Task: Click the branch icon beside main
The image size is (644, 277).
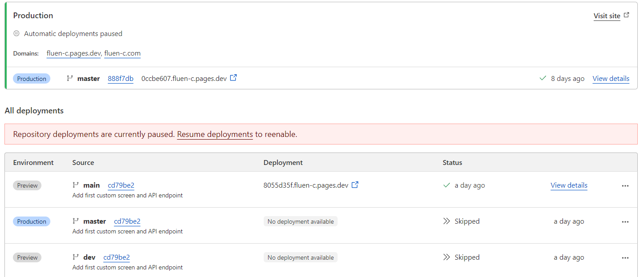Action: (76, 185)
